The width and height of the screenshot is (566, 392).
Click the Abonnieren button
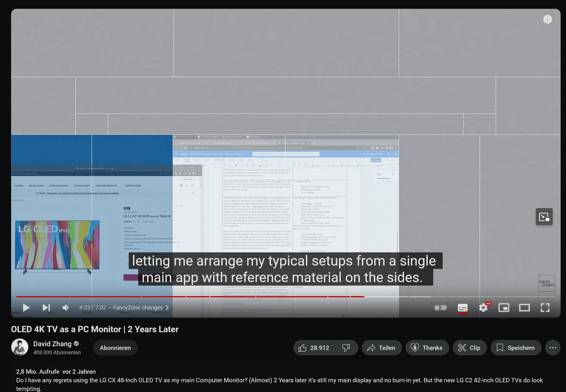pyautogui.click(x=115, y=348)
